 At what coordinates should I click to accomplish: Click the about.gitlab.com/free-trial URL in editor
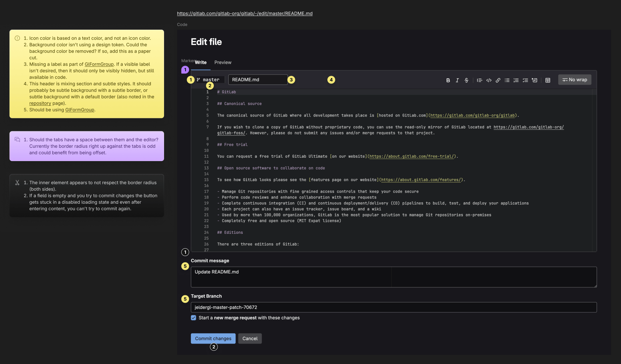[412, 157]
